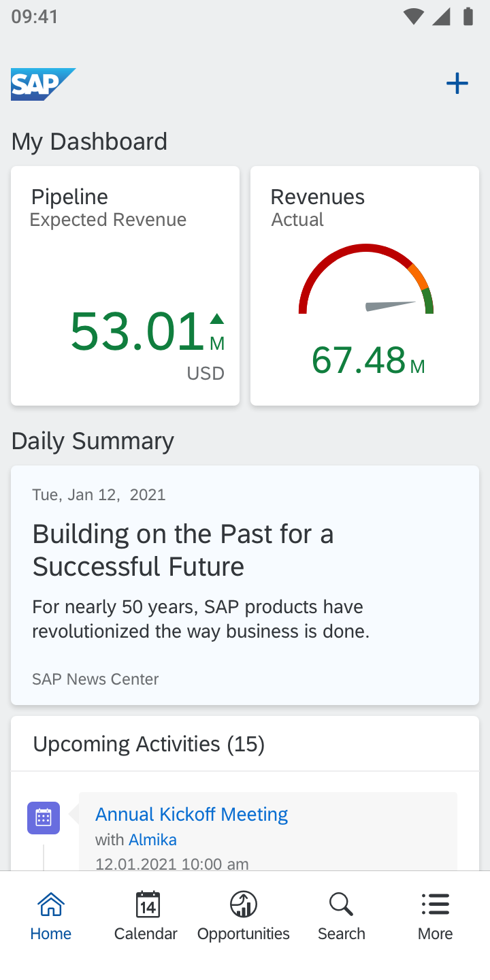The image size is (490, 980).
Task: Tap the Wi-Fi status icon
Action: 413,16
